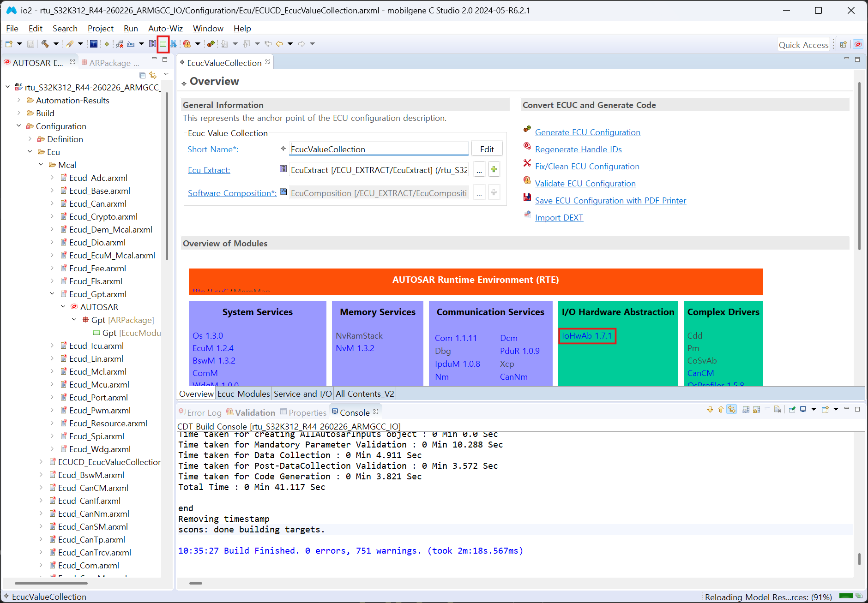
Task: Toggle Link with Editor in AUTOSAR Explorer
Action: coord(153,75)
